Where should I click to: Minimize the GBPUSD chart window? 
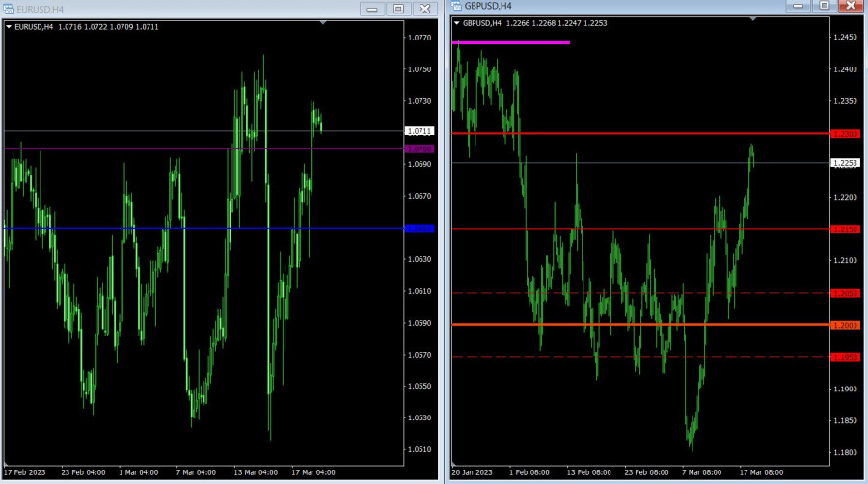click(797, 6)
